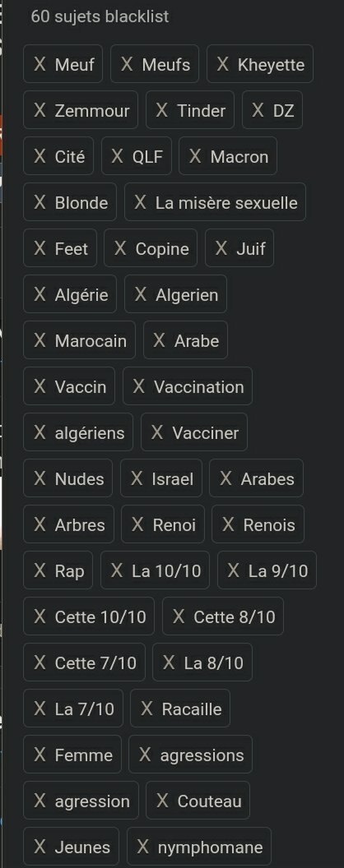The image size is (344, 868).
Task: Remove the Kheyette tag via its X
Action: pos(223,64)
